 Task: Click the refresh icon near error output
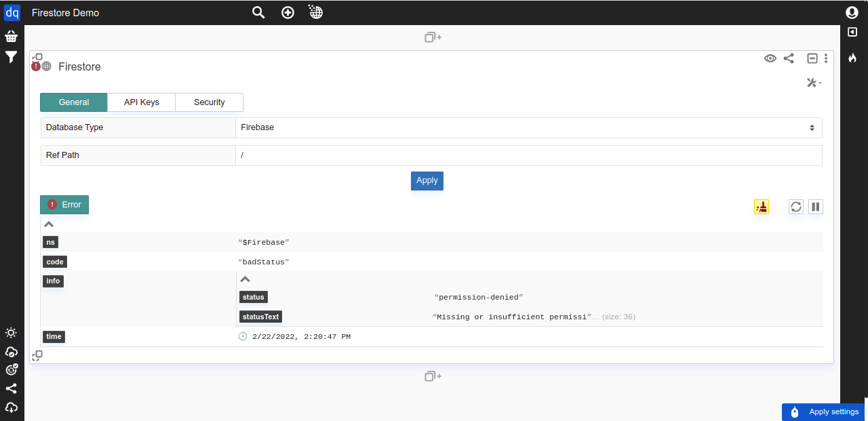click(x=796, y=207)
